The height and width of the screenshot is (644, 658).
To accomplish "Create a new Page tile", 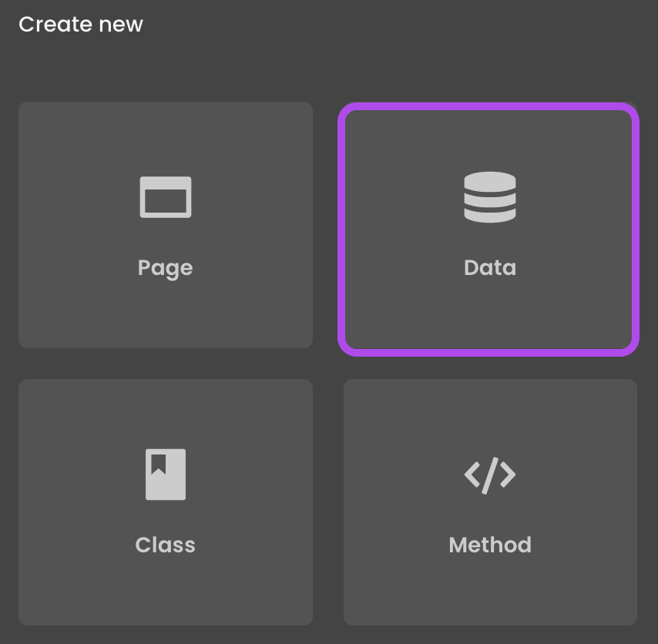I will tap(166, 225).
